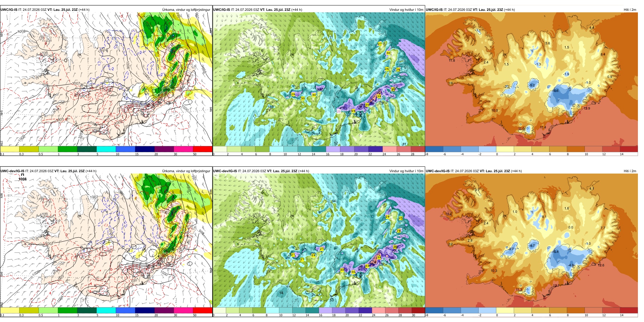This screenshot has height=322, width=644.
Task: Click the darkest blue swatch in top temperature legend
Action: [x=434, y=149]
